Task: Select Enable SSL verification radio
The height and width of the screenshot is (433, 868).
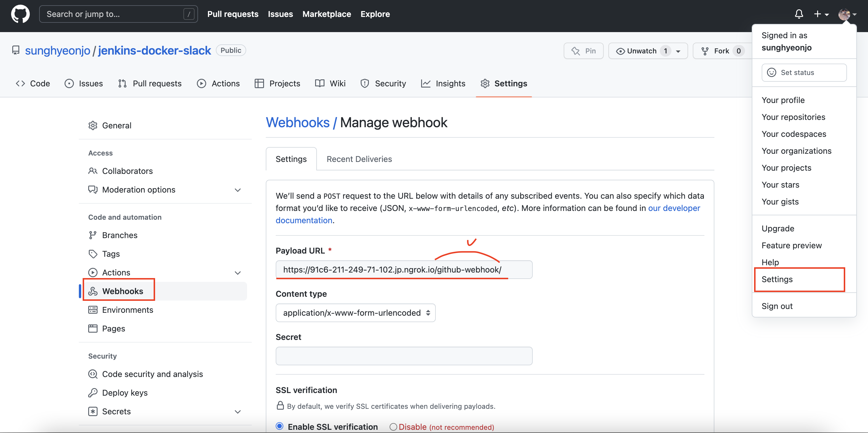Action: [x=279, y=426]
